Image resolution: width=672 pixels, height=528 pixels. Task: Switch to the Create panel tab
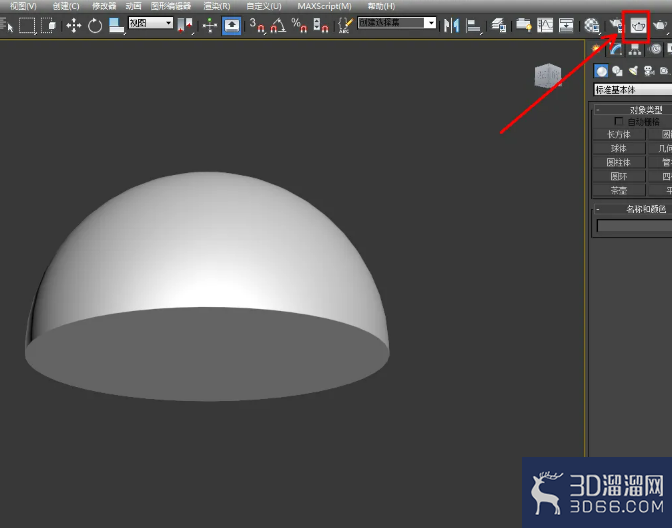tap(596, 50)
